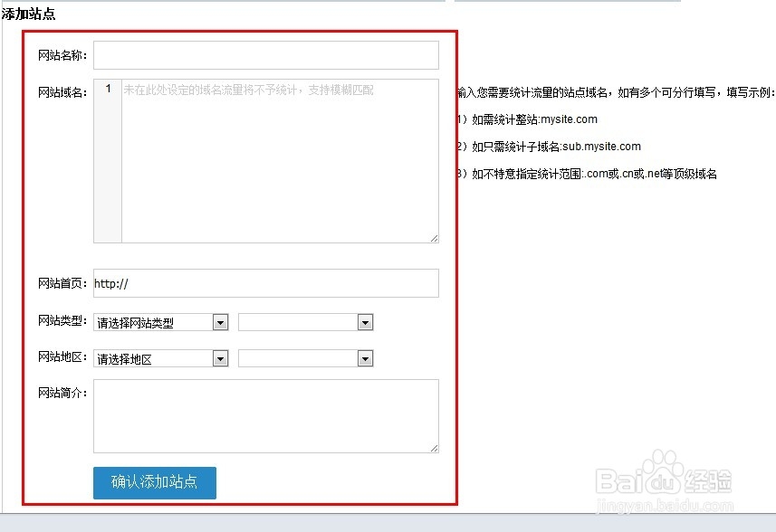
Task: Click the example text mysite.com
Action: 569,119
